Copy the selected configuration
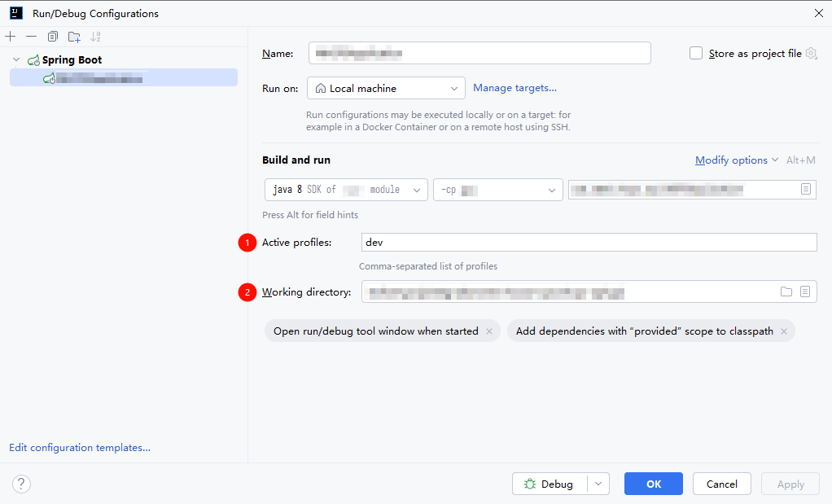 53,37
